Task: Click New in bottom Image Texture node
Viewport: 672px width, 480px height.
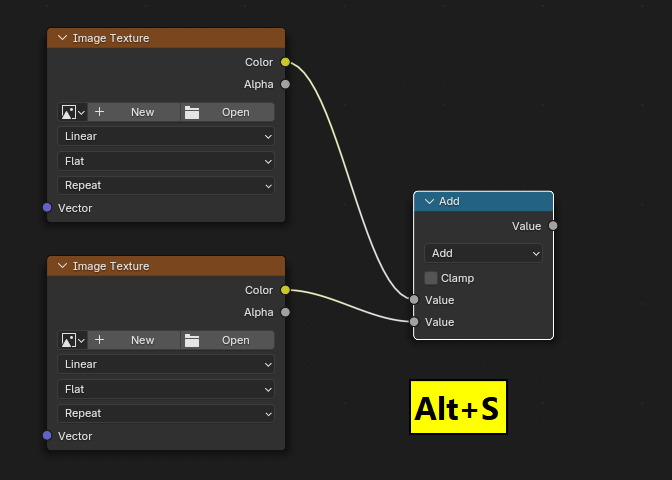Action: [x=134, y=340]
